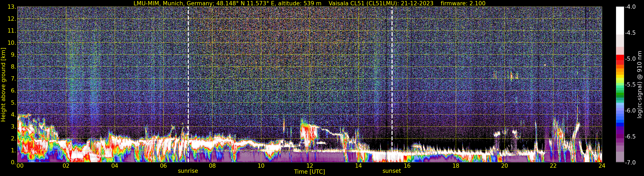The width and height of the screenshot is (644, 176).
Task: Click the white top segment of the colorbar
Action: 620,20
